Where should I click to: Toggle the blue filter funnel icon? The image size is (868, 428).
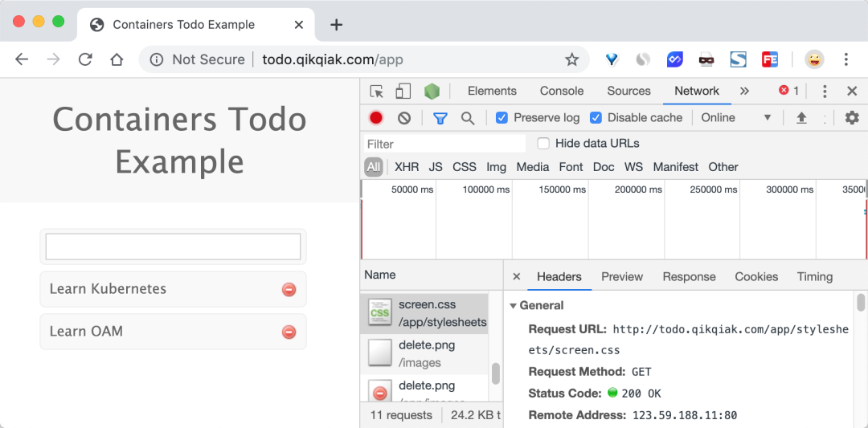(x=440, y=118)
